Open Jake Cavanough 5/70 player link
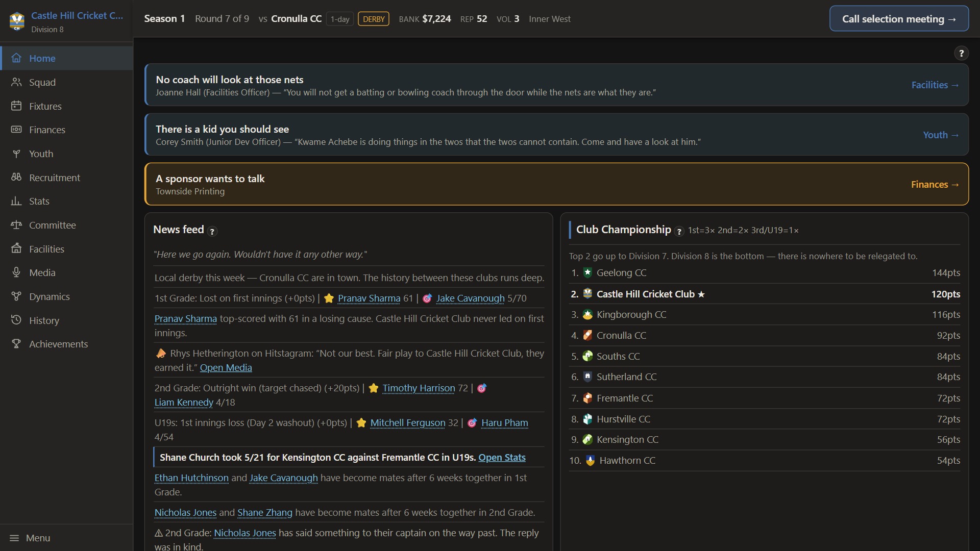The width and height of the screenshot is (980, 551). pyautogui.click(x=470, y=298)
